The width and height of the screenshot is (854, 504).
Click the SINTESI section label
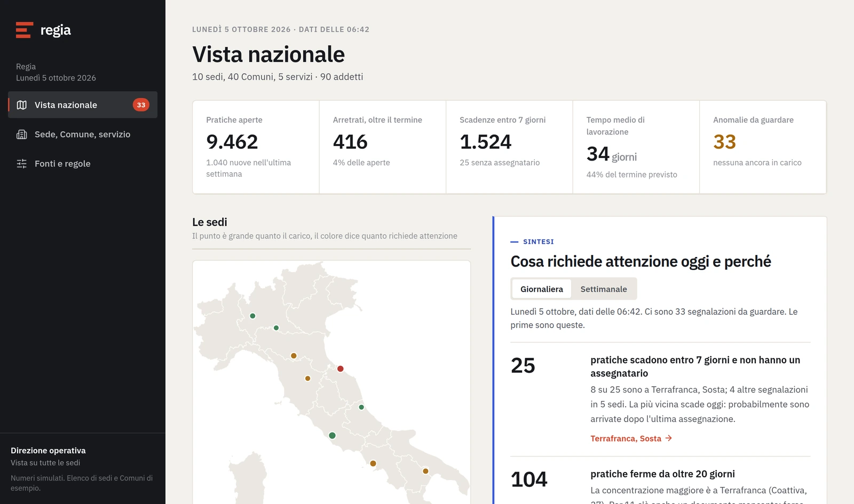(x=539, y=242)
